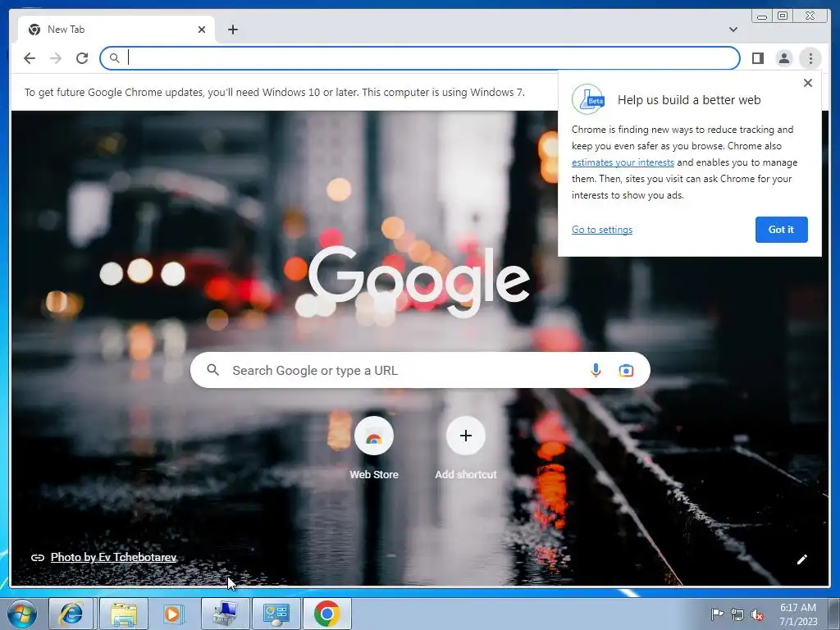840x630 pixels.
Task: Select the New Tab tab
Action: pos(116,30)
